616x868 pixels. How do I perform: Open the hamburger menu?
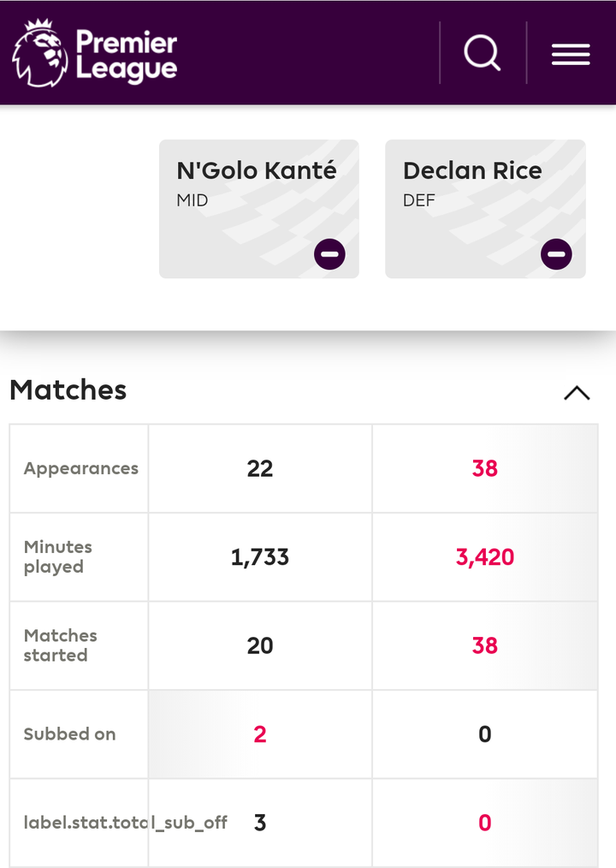tap(571, 54)
